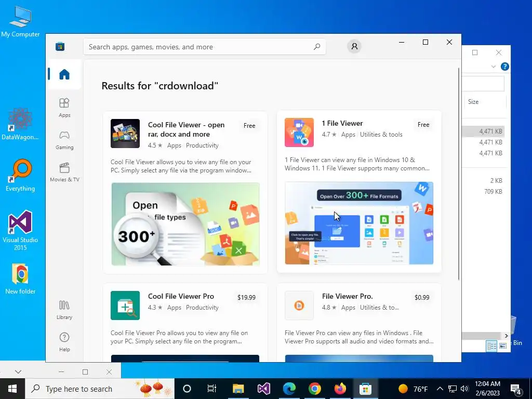Open the New folder desktop icon
The image size is (532, 399).
(20, 279)
